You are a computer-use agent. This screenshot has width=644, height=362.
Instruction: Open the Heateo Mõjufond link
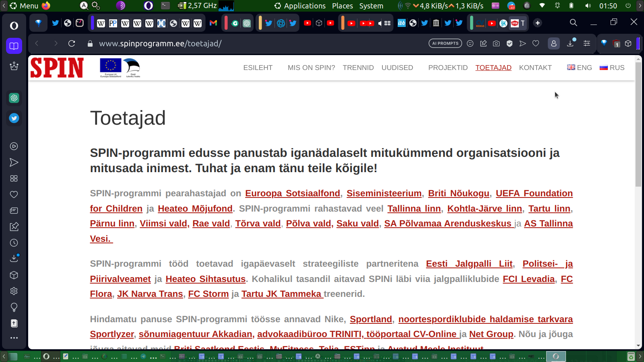(x=195, y=209)
